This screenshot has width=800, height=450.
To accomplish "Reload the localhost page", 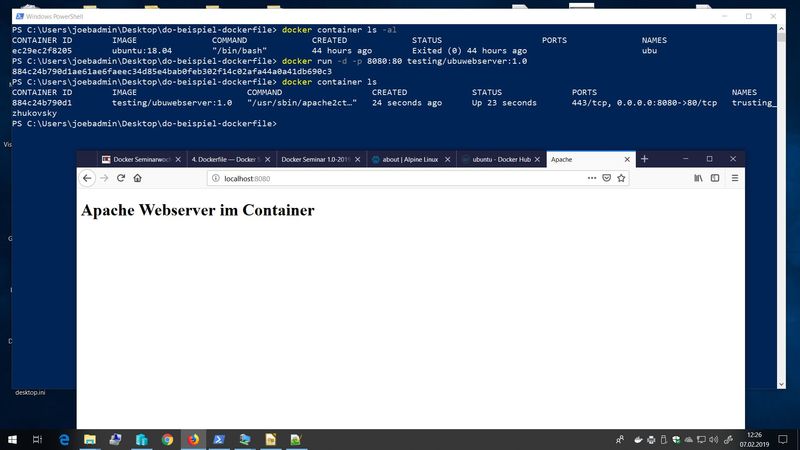I will point(120,178).
